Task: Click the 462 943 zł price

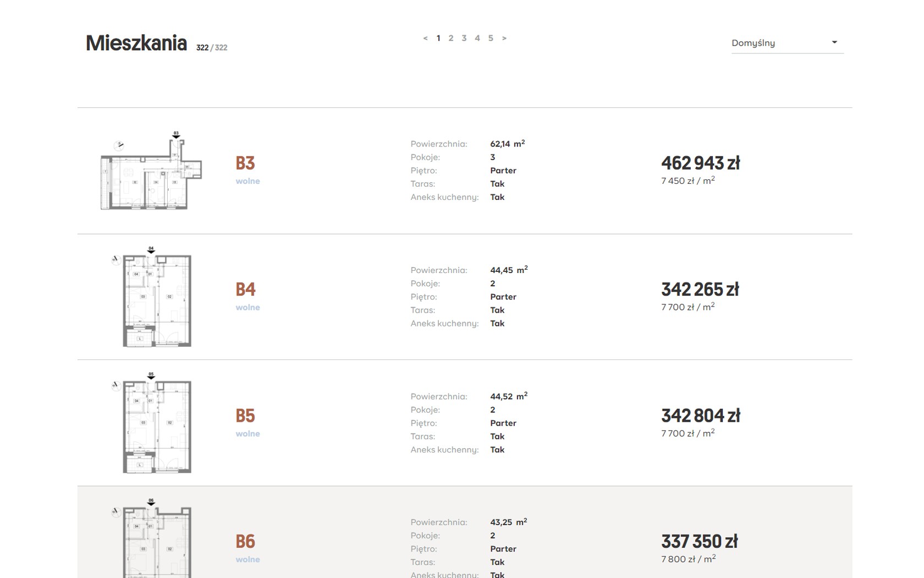Action: tap(700, 163)
